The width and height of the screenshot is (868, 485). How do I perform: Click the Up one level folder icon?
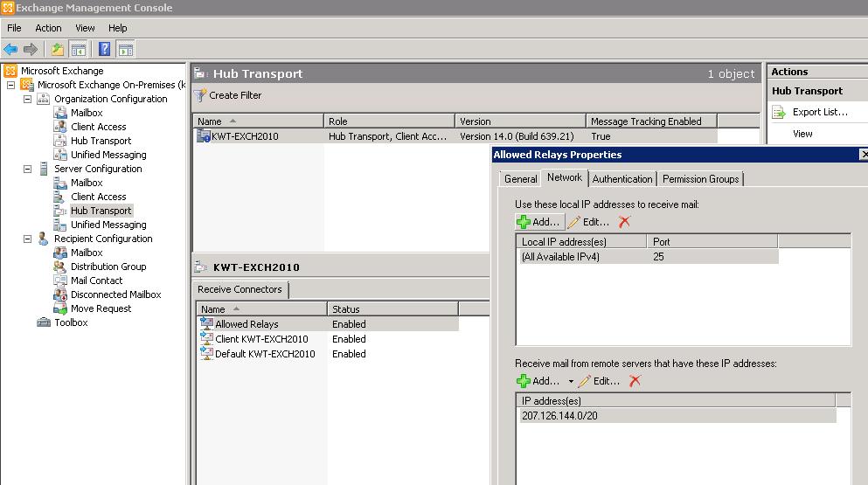coord(57,49)
